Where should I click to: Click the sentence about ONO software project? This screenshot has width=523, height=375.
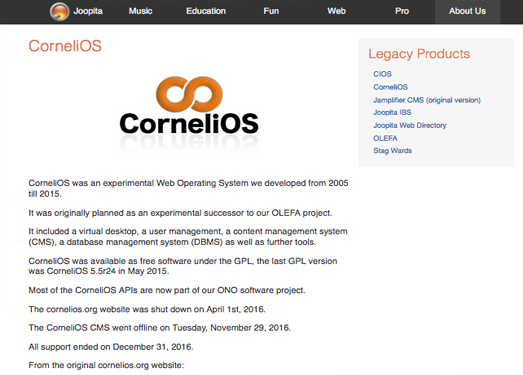167,290
